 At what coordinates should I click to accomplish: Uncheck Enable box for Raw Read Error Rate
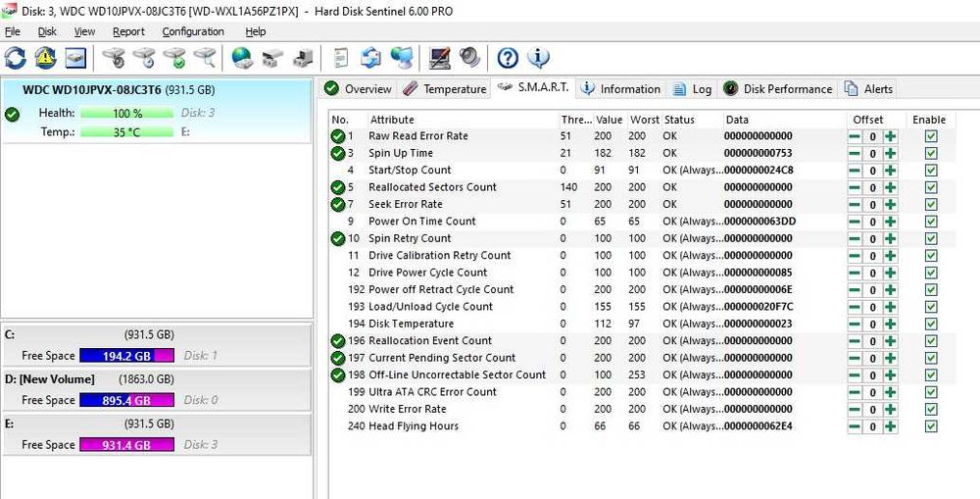click(x=931, y=136)
